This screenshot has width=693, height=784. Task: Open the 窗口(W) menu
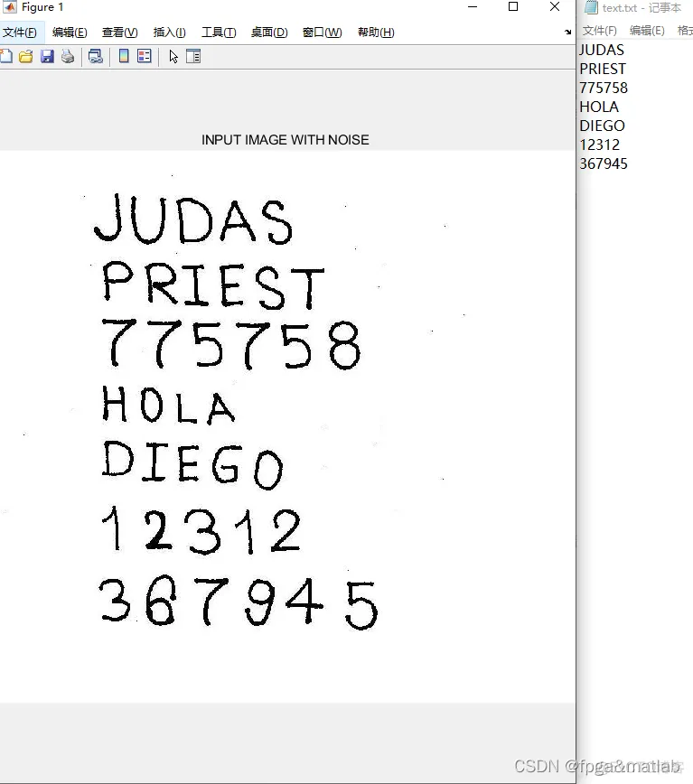point(322,33)
